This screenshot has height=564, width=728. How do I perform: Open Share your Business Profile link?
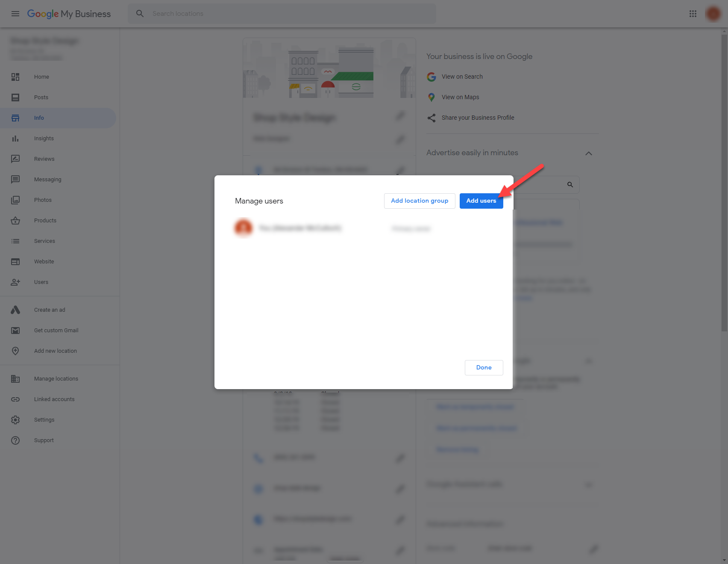click(x=478, y=118)
